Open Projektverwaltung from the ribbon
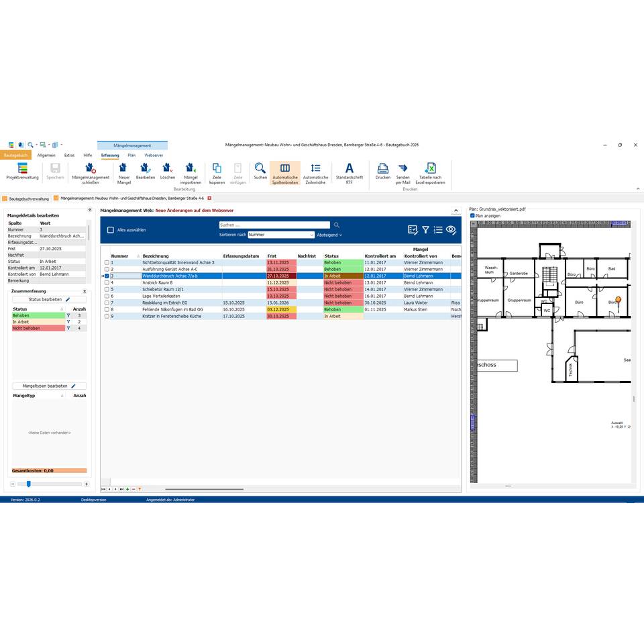Screen dimensions: 644x644 22,171
